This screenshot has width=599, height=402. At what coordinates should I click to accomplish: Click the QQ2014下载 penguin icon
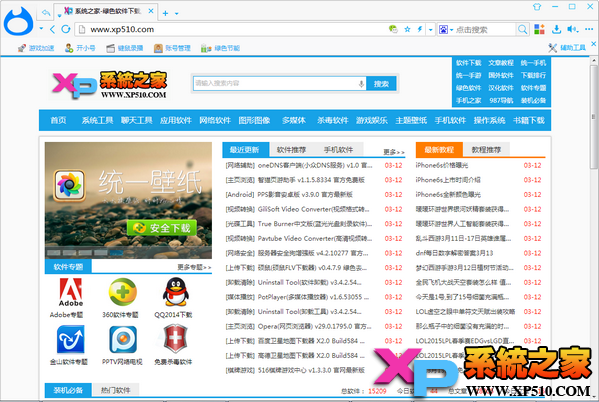tap(175, 292)
